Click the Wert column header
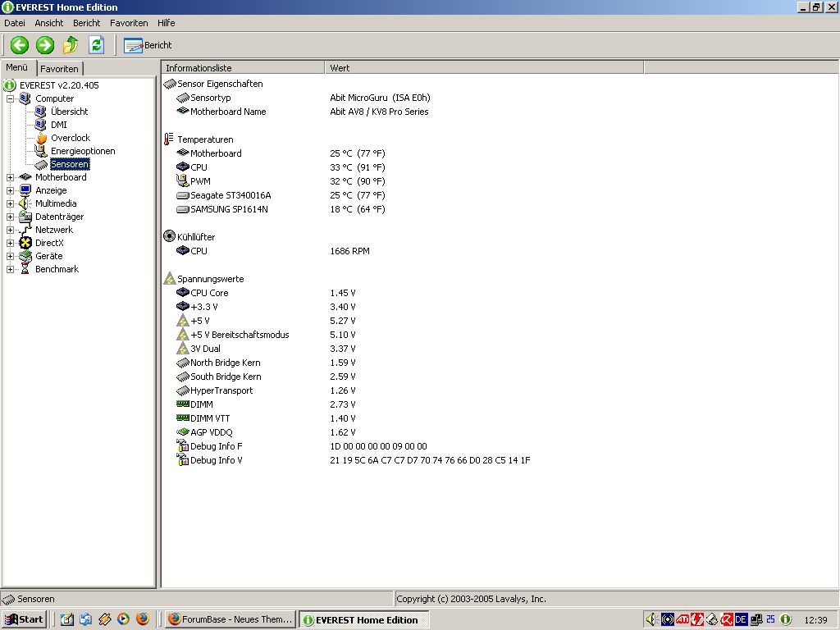The width and height of the screenshot is (840, 630). coord(484,68)
